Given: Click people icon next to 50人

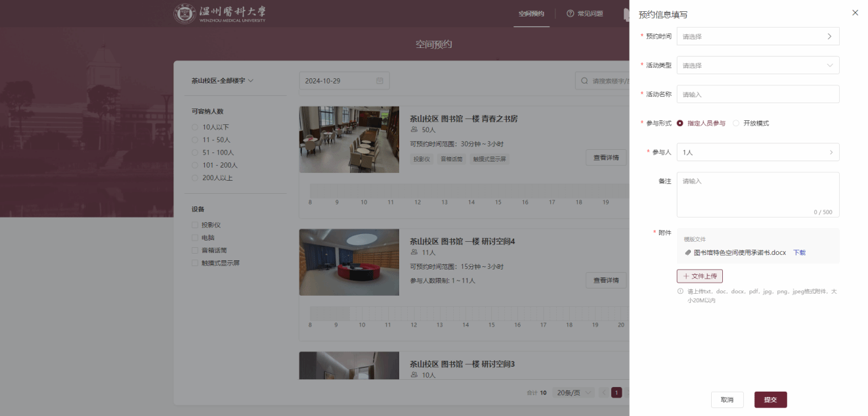Looking at the screenshot, I should coord(414,130).
